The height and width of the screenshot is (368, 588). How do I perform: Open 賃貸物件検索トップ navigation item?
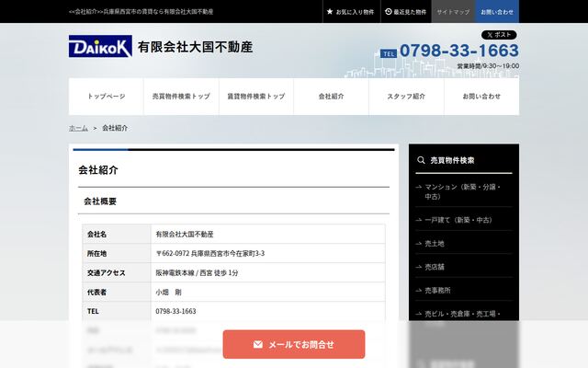point(256,96)
